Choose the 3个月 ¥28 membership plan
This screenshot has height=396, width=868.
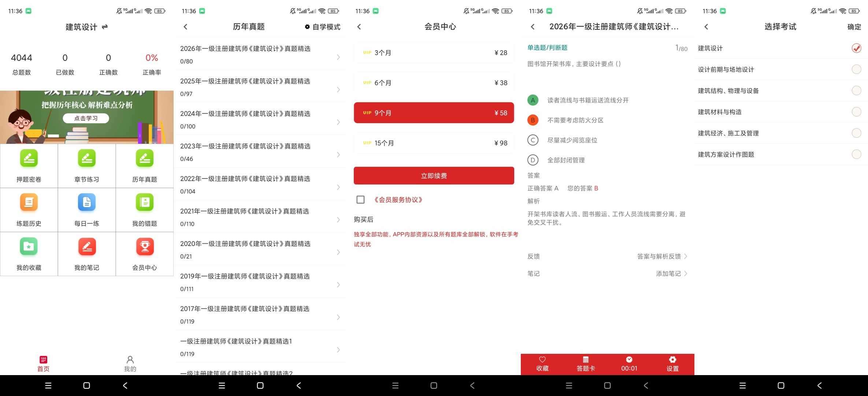(434, 53)
